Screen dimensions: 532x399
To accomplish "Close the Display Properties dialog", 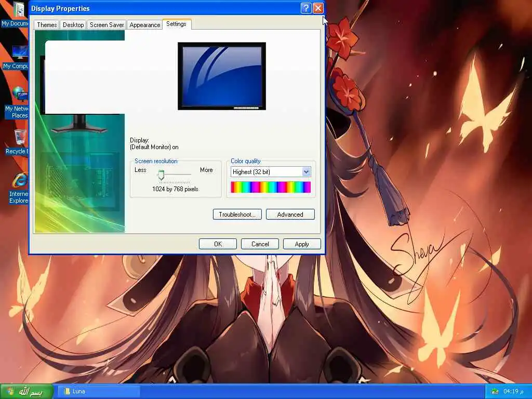I will (318, 8).
